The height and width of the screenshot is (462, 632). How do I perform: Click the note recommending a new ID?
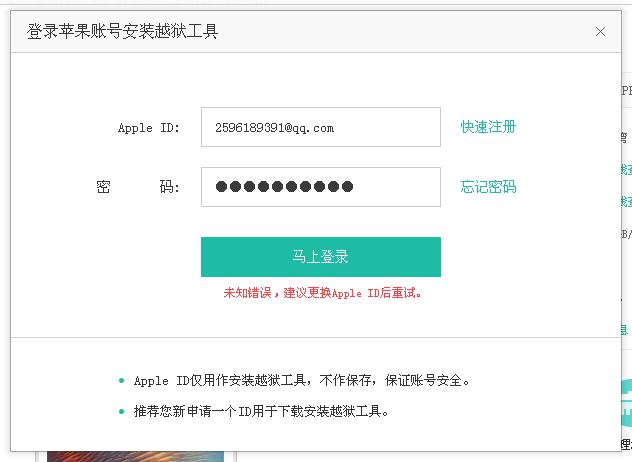pyautogui.click(x=261, y=411)
